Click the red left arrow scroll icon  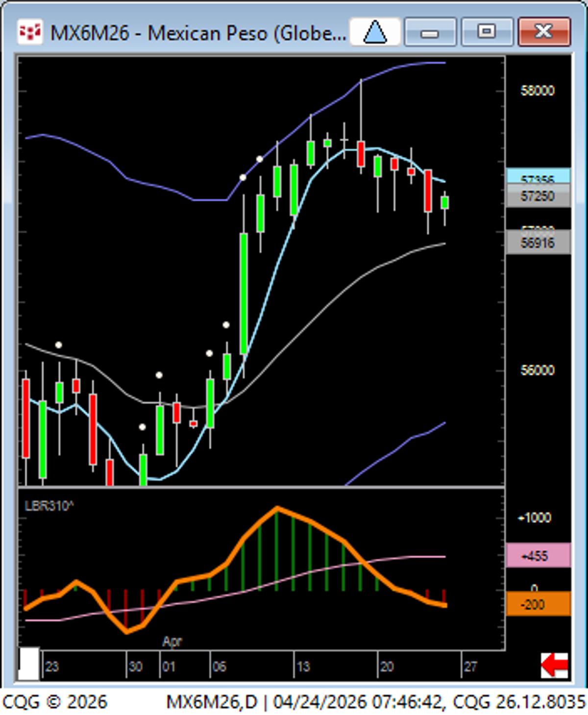[555, 666]
